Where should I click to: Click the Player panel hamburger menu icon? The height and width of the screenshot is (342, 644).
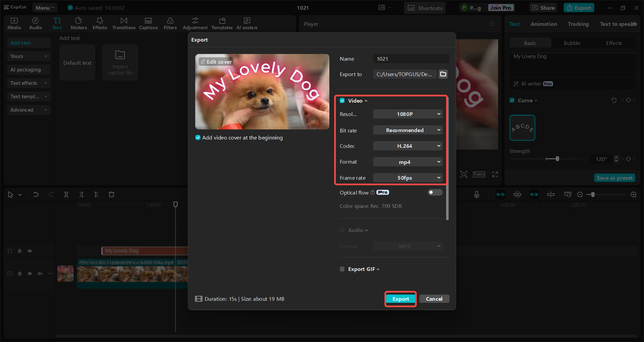(492, 24)
